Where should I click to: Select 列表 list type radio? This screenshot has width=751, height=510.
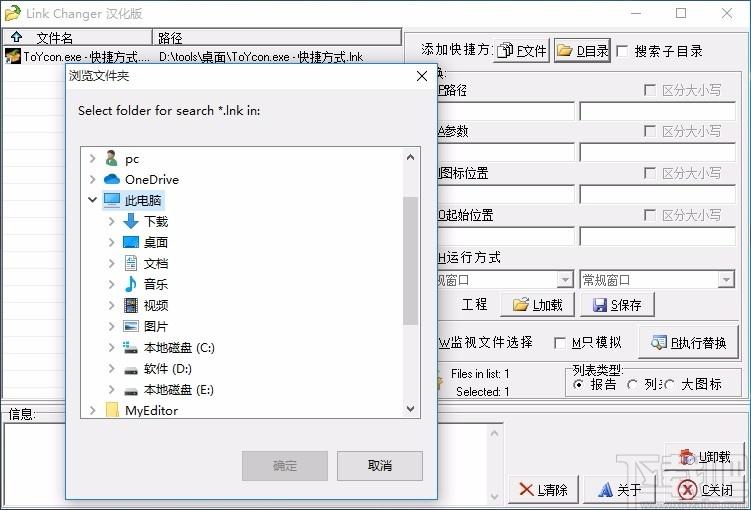[x=632, y=384]
